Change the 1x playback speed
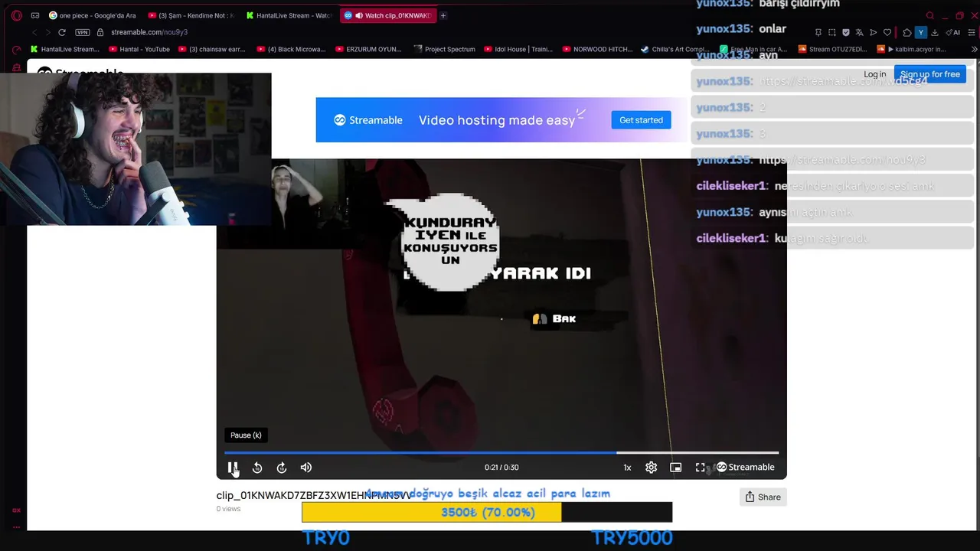Viewport: 980px width, 551px height. tap(627, 468)
